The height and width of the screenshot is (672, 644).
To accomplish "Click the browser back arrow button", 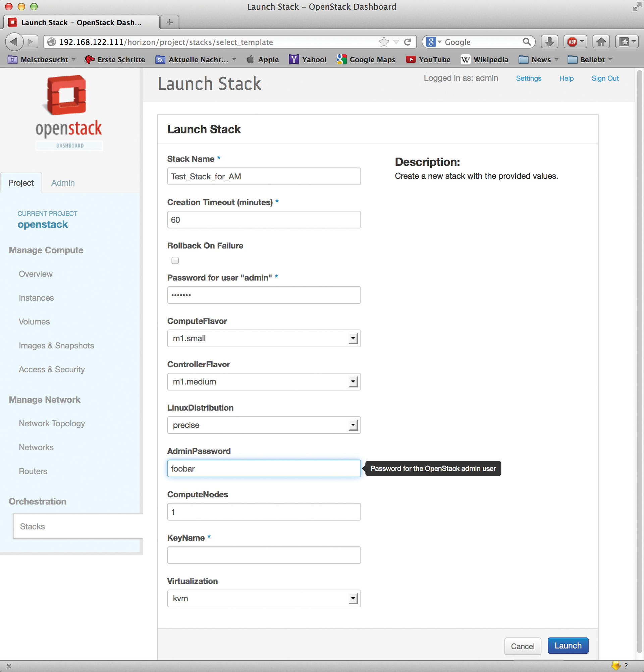I will (x=14, y=42).
